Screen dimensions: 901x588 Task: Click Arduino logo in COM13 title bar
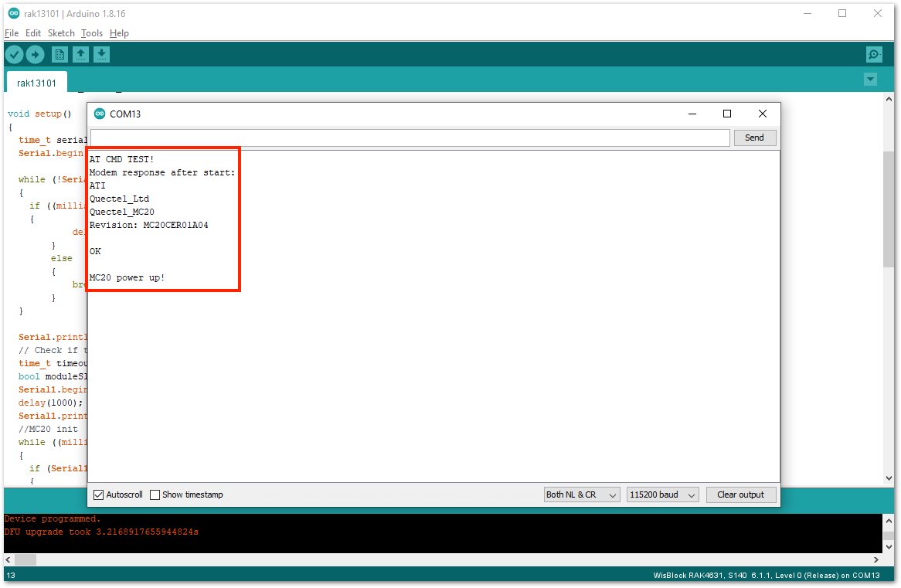coord(100,114)
